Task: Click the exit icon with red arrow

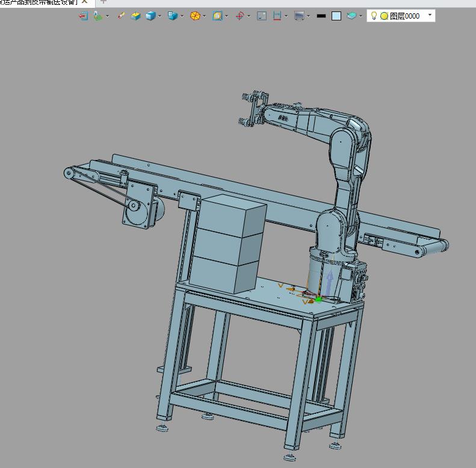Action: pos(83,16)
